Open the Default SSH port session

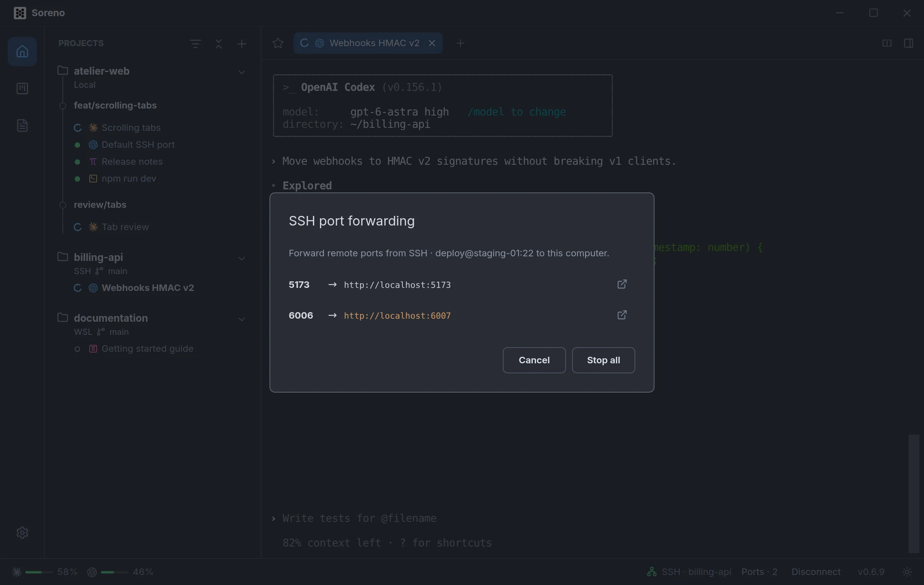138,145
